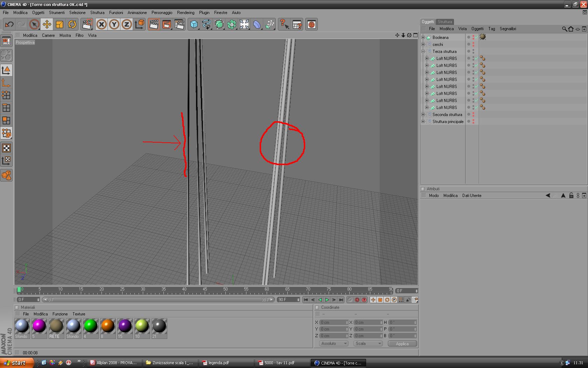
Task: Toggle visibility dots for Booleana
Action: [474, 38]
